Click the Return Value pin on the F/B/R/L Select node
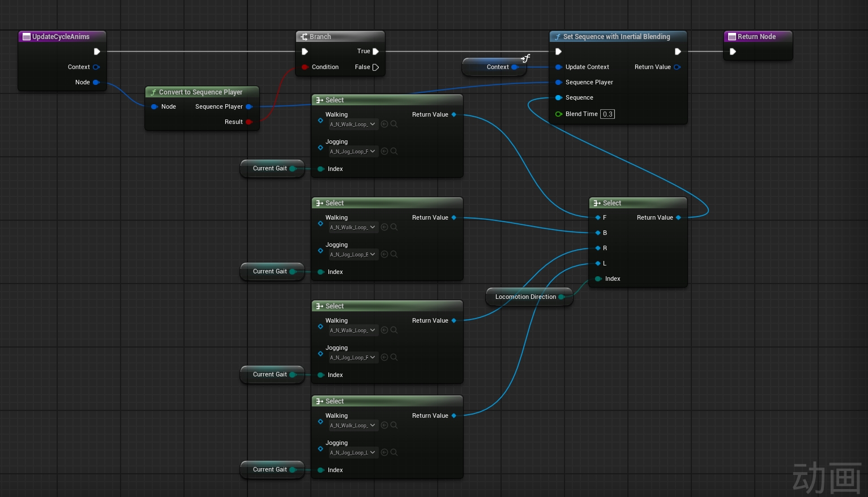The width and height of the screenshot is (868, 497). point(678,217)
